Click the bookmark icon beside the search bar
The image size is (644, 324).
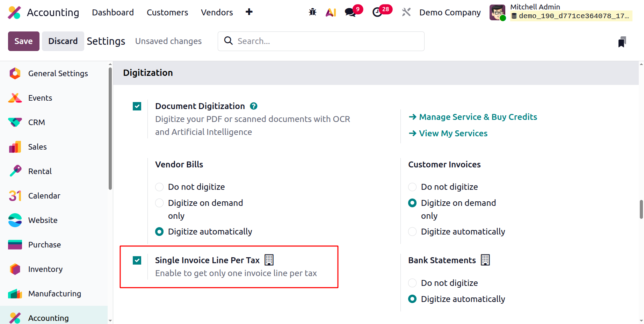click(x=622, y=42)
